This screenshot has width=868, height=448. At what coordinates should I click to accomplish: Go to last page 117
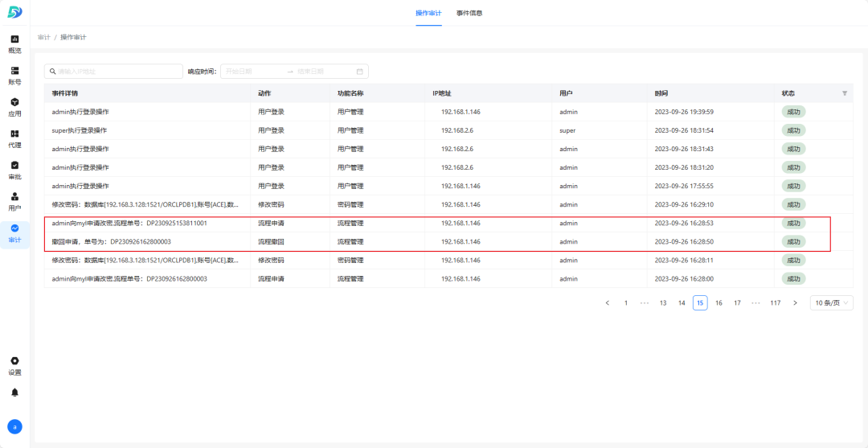click(775, 303)
